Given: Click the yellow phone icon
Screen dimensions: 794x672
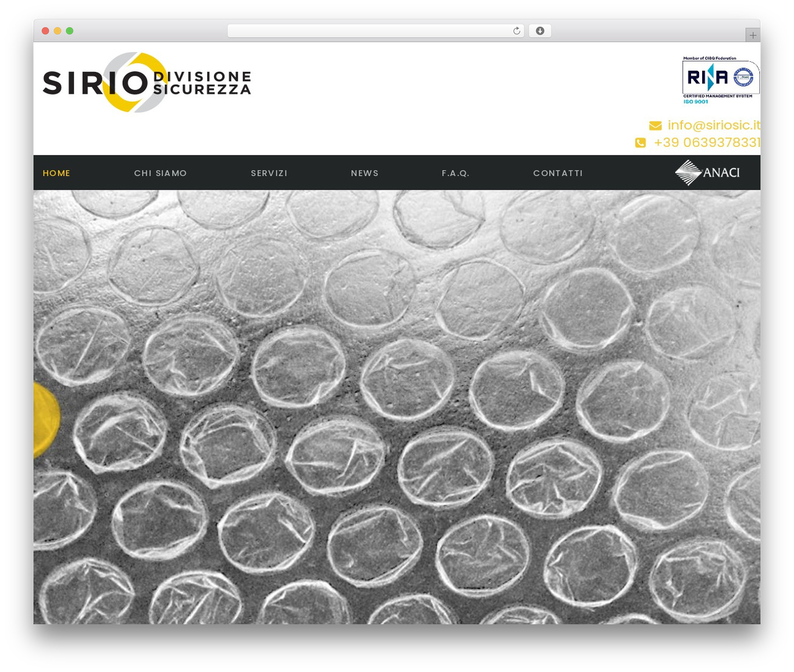Looking at the screenshot, I should [640, 143].
